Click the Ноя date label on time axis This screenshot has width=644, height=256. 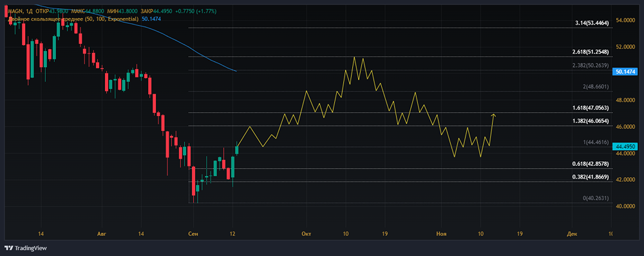click(x=441, y=234)
